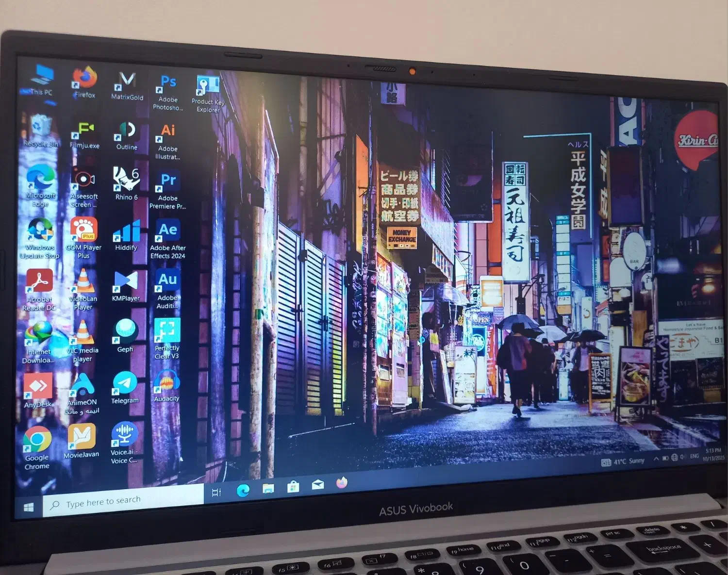728x575 pixels.
Task: Select the MatrixGold desktop shortcut
Action: pos(127,86)
